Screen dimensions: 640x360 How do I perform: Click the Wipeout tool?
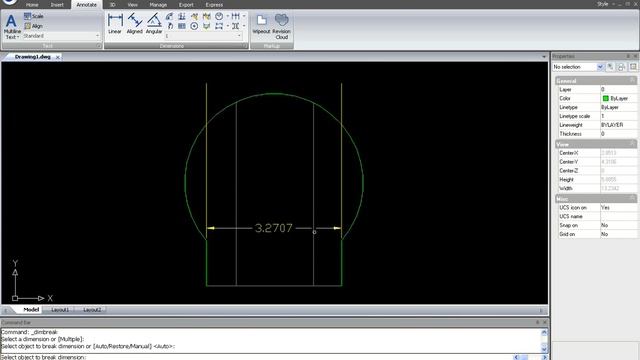tap(261, 24)
